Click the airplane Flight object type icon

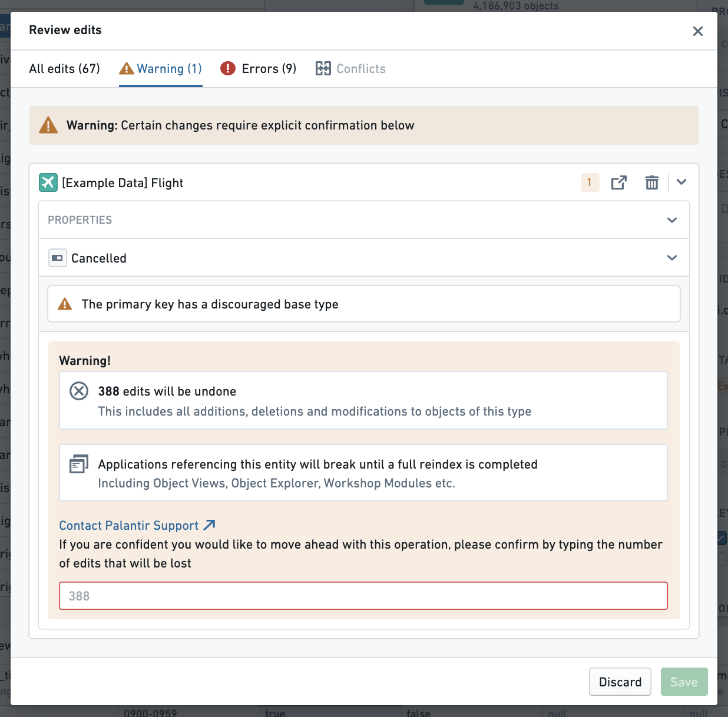click(x=48, y=182)
